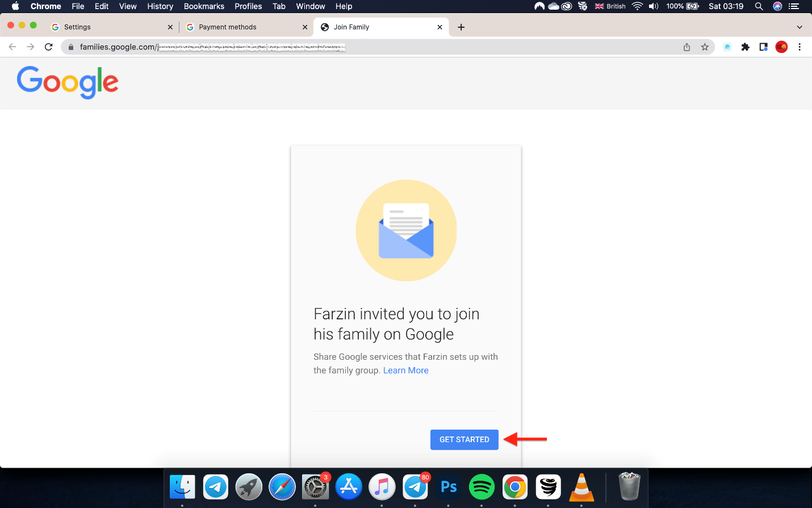Open Launchpad from the Dock
Screen dimensions: 812x508
point(249,487)
